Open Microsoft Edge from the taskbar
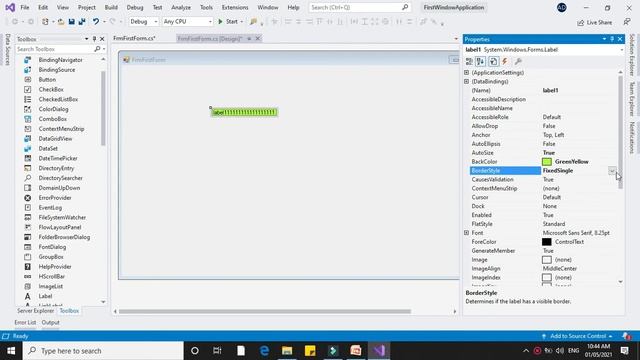 (264, 351)
